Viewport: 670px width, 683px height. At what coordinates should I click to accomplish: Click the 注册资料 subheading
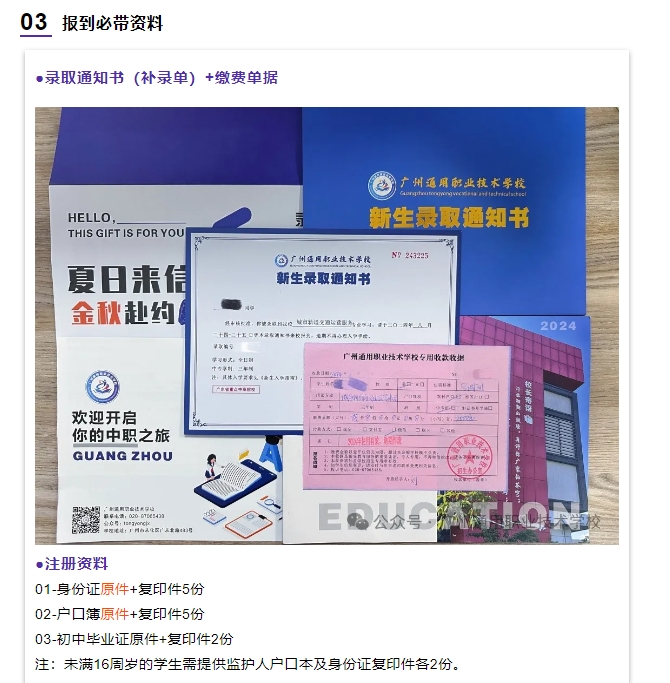click(76, 564)
